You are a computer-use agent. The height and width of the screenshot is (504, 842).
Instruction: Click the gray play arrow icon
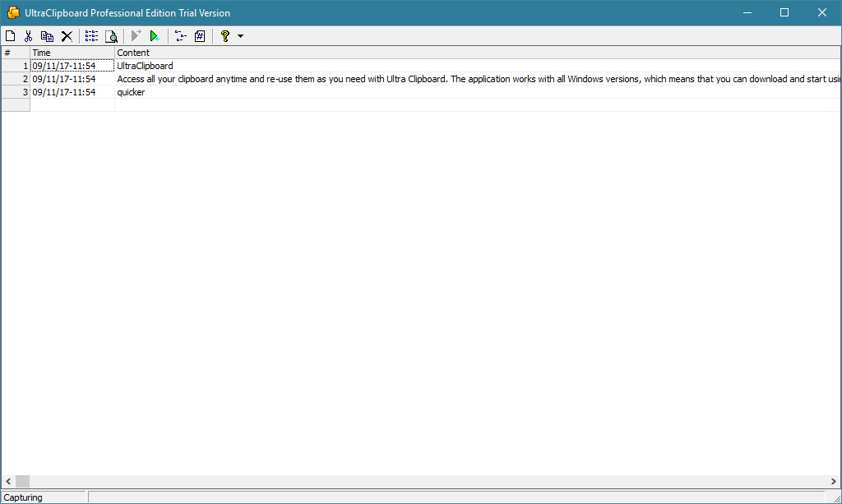[136, 36]
